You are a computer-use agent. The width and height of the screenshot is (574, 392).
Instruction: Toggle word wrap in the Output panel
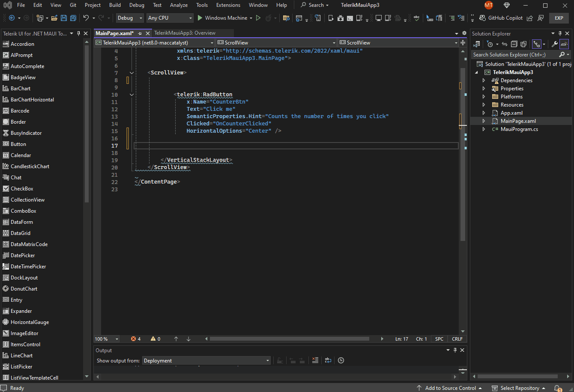click(x=328, y=360)
